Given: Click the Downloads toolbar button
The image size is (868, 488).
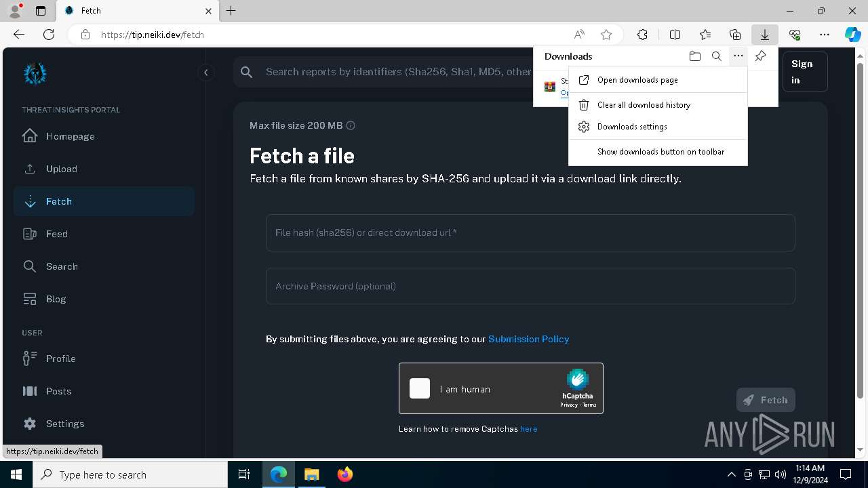Looking at the screenshot, I should point(764,35).
